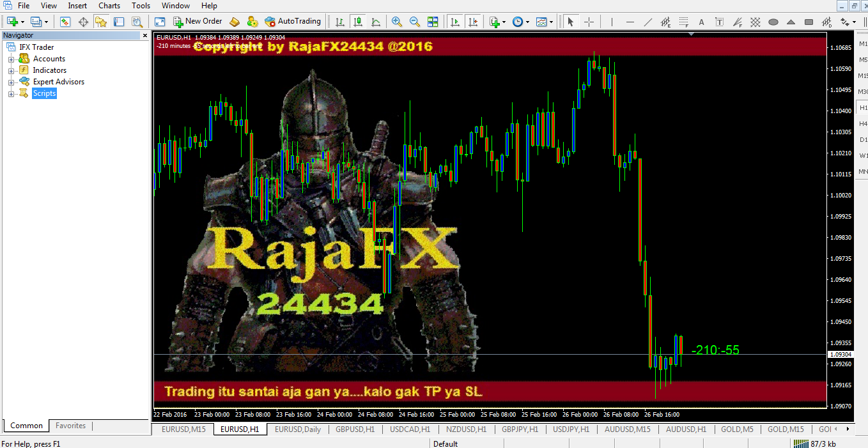Image resolution: width=868 pixels, height=448 pixels.
Task: Select the Fibonacci Fan tool
Action: [738, 22]
